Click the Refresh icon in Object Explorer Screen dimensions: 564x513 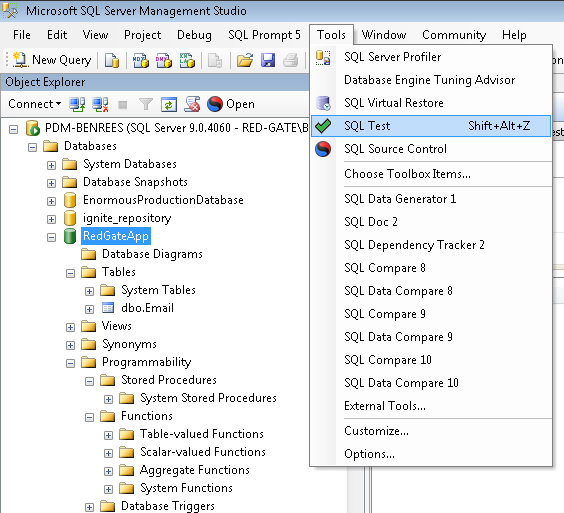169,104
